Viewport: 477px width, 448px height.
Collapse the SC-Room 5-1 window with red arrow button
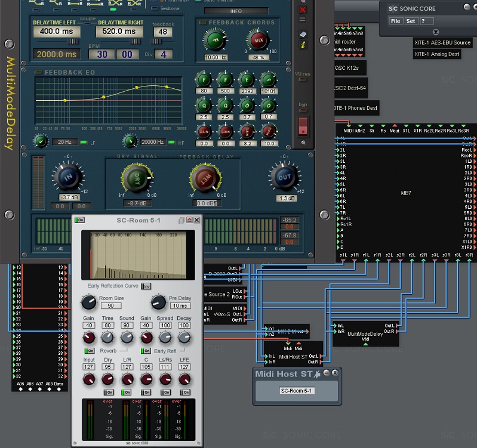point(189,220)
